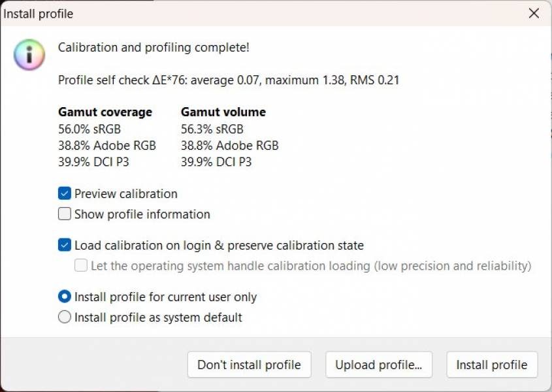This screenshot has height=392, width=552.
Task: Select Install profile for current user only
Action: point(64,297)
